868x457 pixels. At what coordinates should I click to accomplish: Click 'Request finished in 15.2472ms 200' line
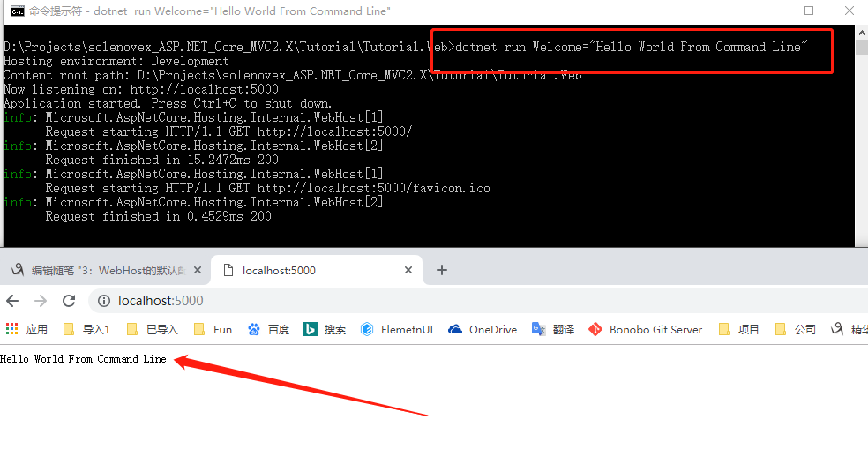[x=161, y=160]
